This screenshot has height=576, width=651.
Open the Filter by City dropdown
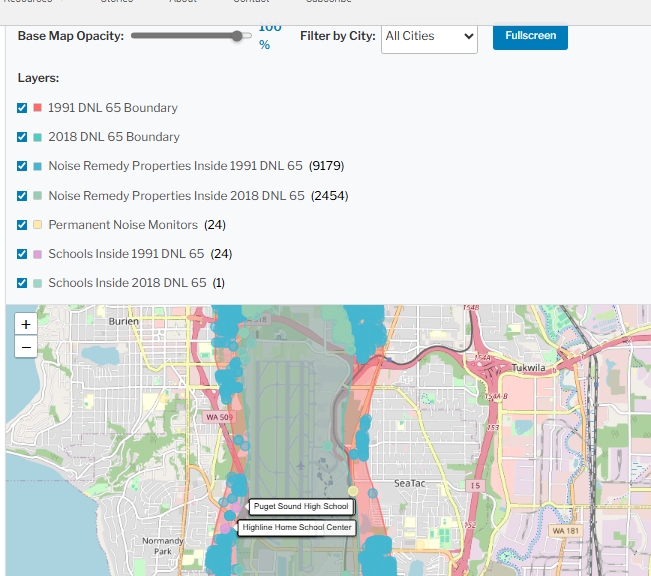(x=429, y=36)
